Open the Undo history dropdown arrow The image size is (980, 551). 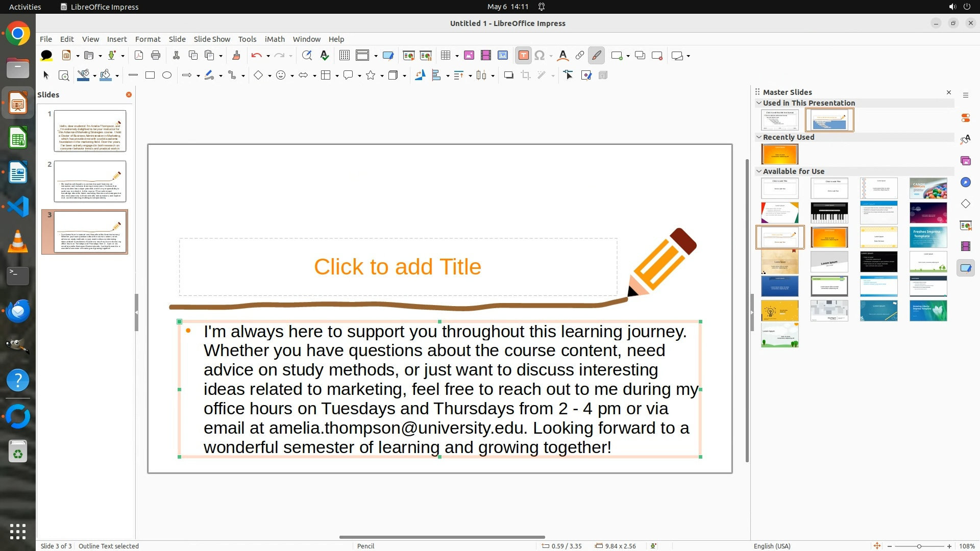pos(268,56)
